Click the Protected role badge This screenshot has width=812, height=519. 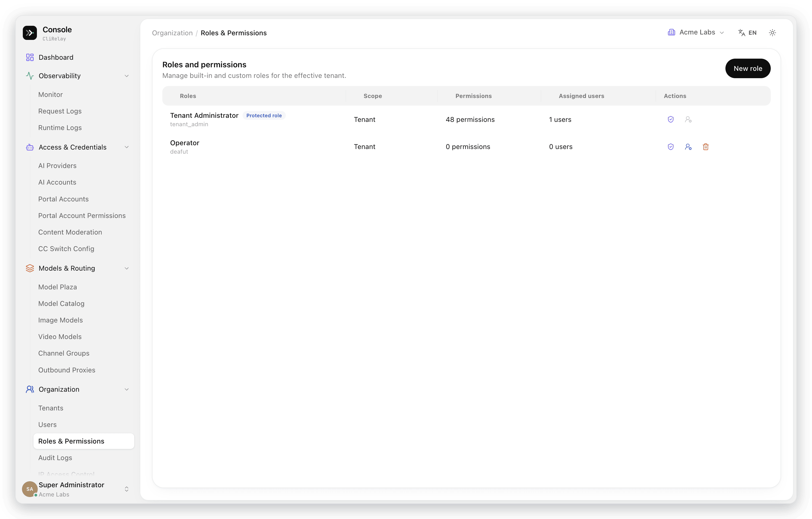click(264, 116)
